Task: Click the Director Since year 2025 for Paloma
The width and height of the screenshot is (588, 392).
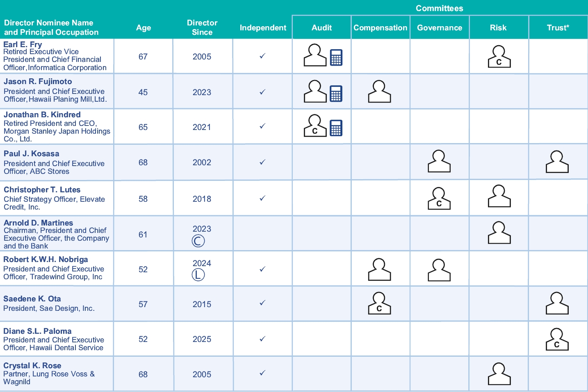Action: (x=202, y=339)
